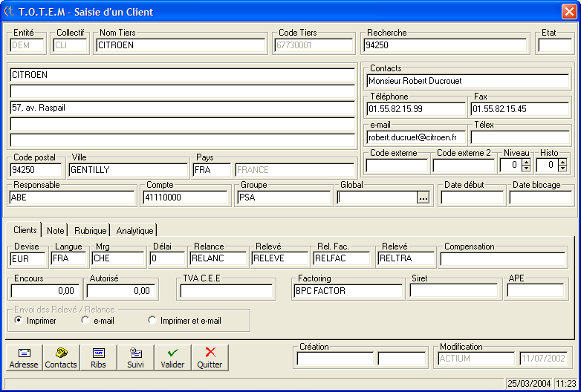Select Imprimer et e-mail radio option

point(152,320)
